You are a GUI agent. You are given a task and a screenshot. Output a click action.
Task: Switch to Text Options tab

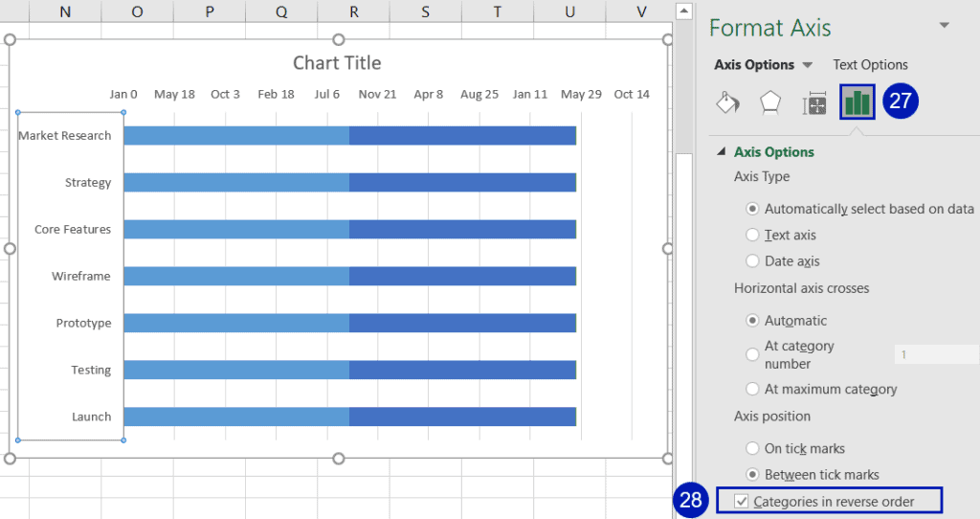870,65
